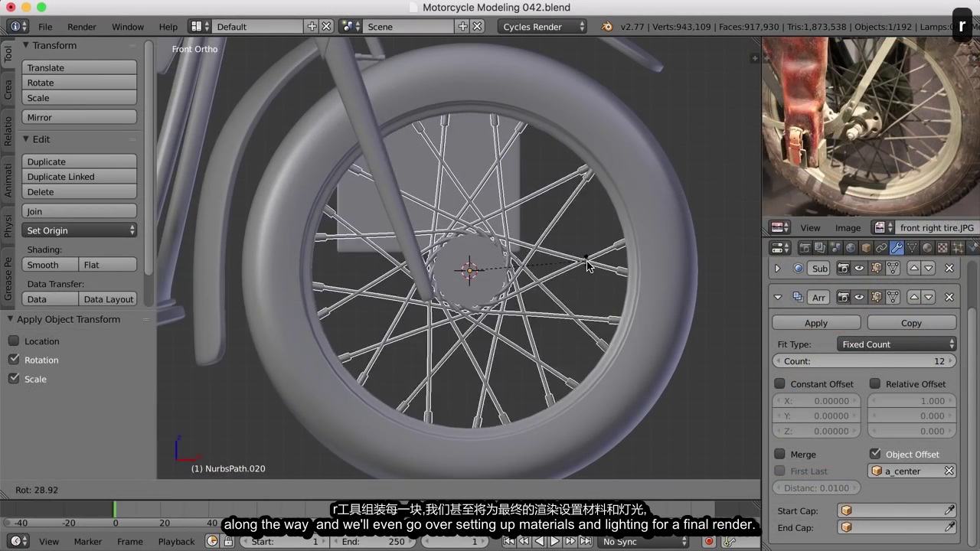The height and width of the screenshot is (551, 980).
Task: Toggle Sub modifier edit cage icon
Action: pos(893,268)
